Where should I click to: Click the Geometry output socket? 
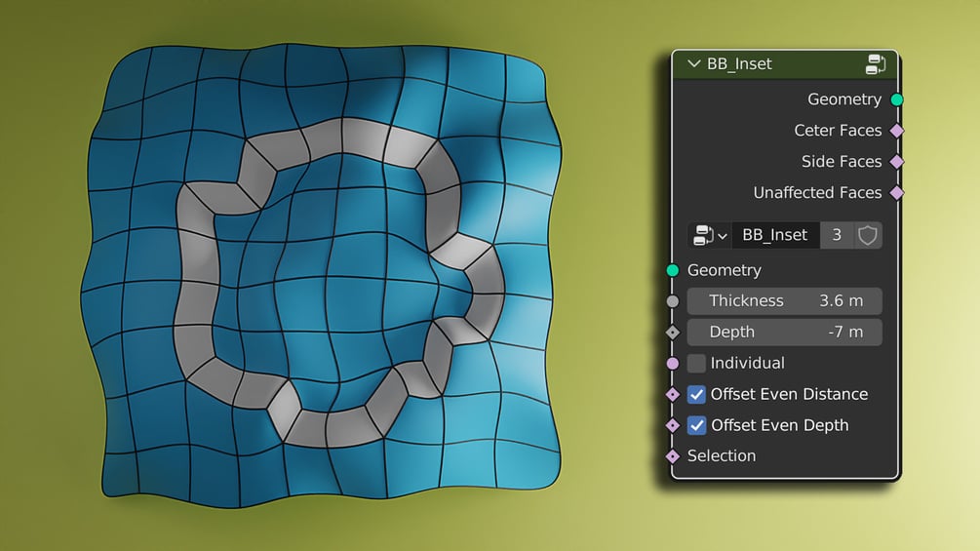click(897, 99)
